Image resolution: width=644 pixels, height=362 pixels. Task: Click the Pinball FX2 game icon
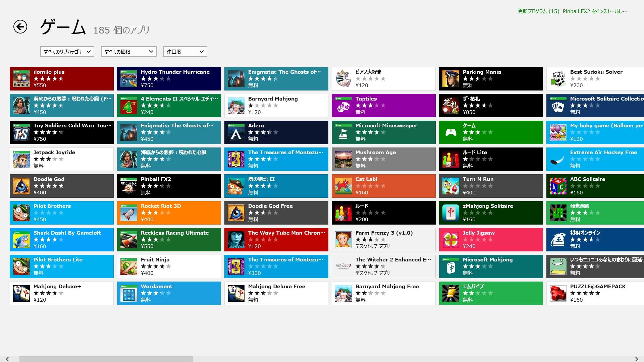pos(129,186)
